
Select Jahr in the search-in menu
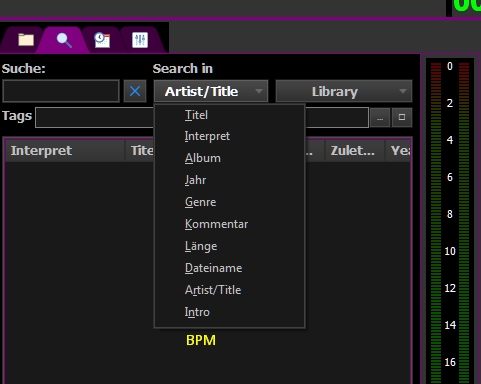pyautogui.click(x=229, y=180)
